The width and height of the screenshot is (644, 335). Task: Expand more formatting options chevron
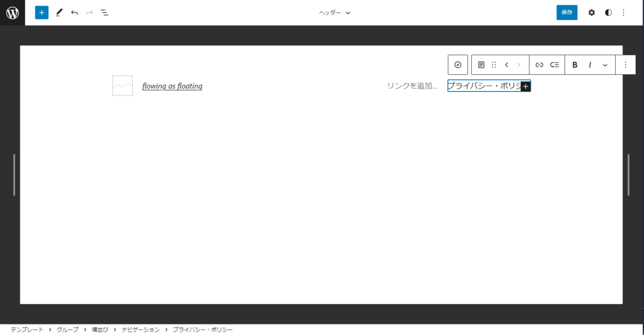605,65
